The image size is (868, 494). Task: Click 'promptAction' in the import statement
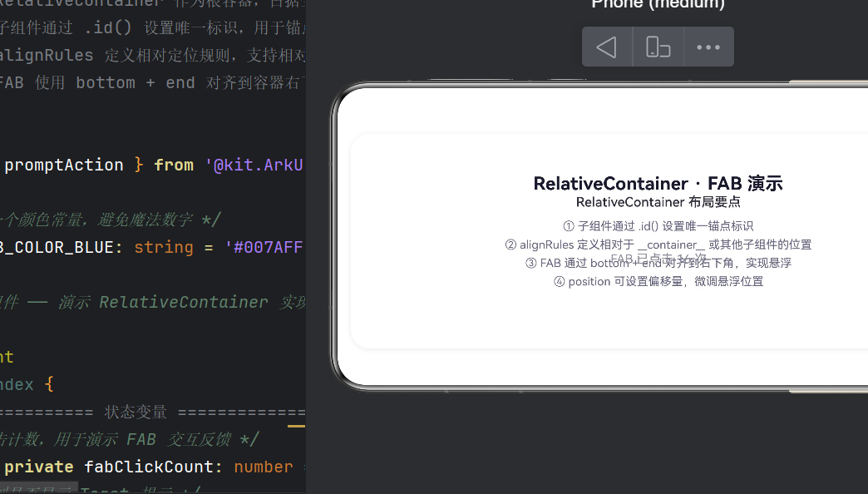[64, 165]
